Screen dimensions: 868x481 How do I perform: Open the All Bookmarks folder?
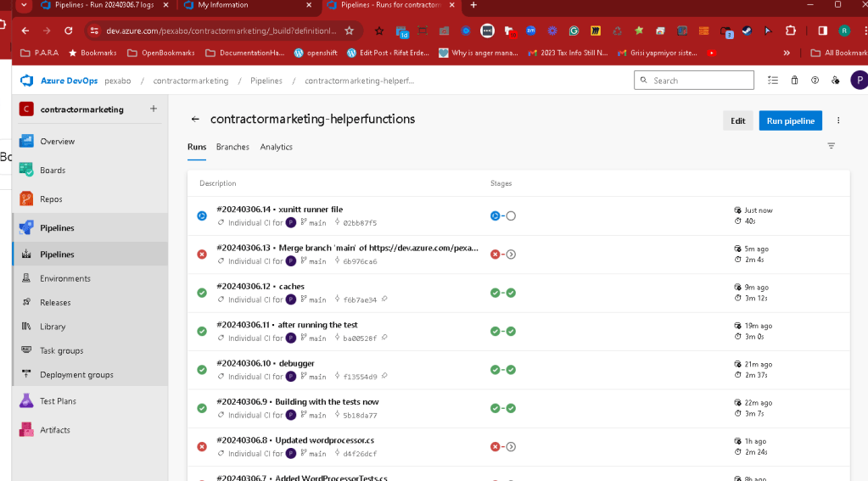coord(838,53)
